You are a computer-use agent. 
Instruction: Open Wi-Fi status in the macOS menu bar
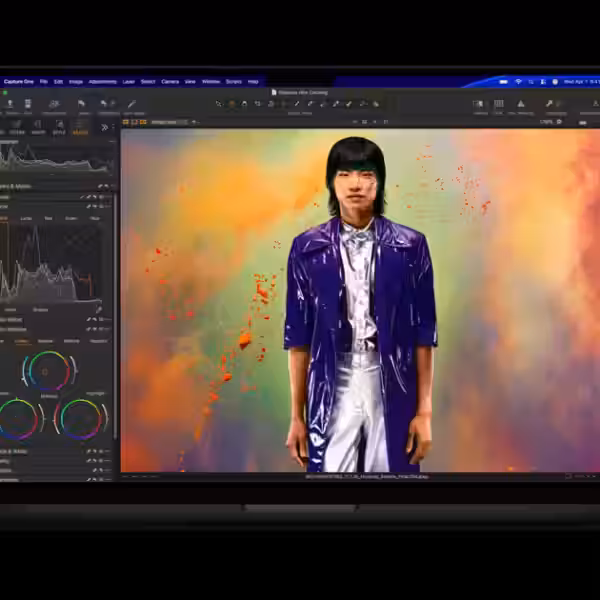point(516,81)
